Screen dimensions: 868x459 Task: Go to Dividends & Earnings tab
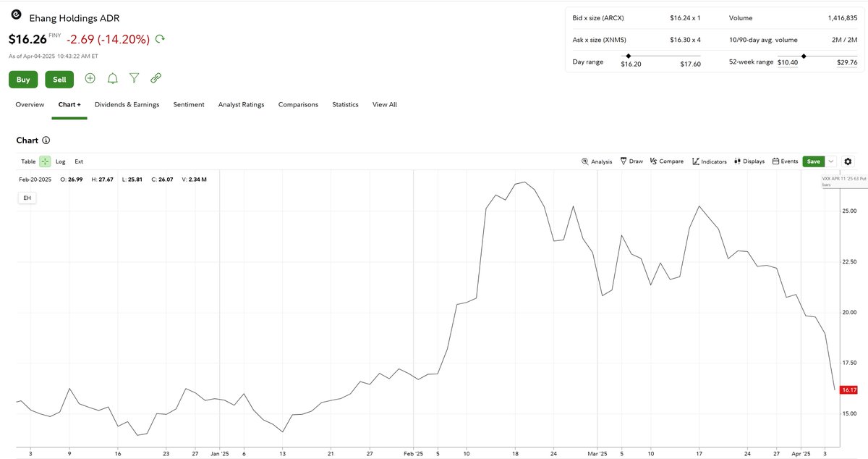pyautogui.click(x=127, y=105)
